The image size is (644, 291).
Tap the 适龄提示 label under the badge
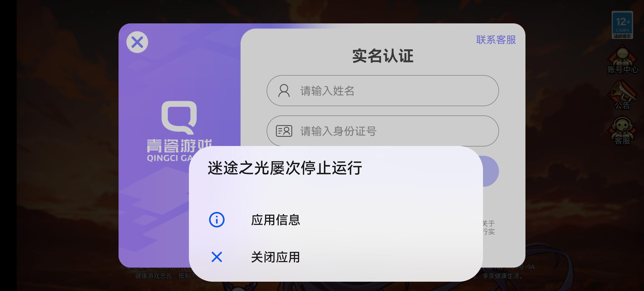(x=622, y=36)
